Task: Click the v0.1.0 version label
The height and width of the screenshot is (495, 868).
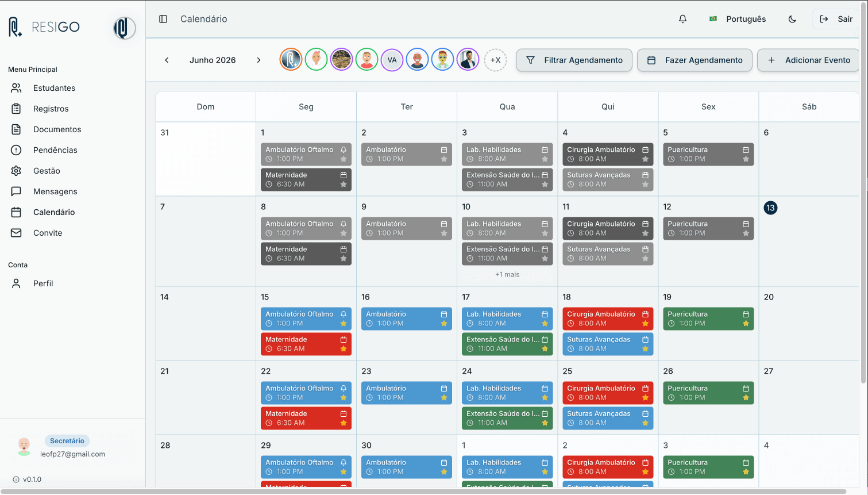Action: pos(32,479)
